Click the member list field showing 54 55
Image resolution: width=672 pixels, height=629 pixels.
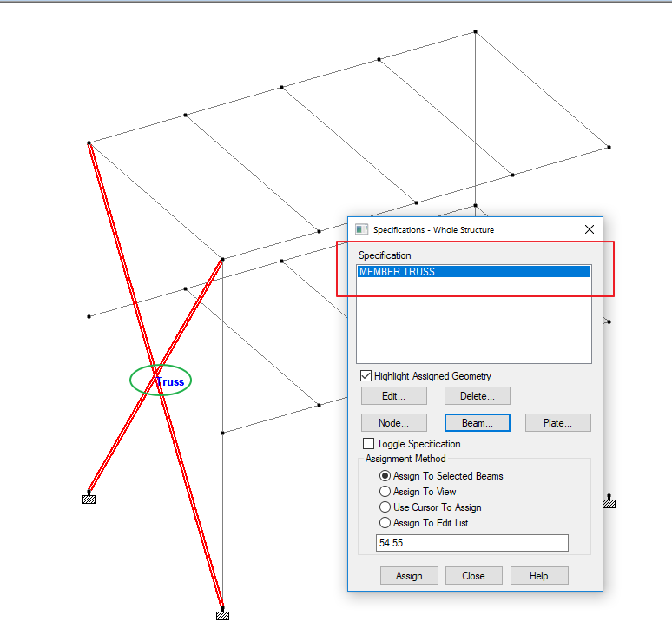471,543
